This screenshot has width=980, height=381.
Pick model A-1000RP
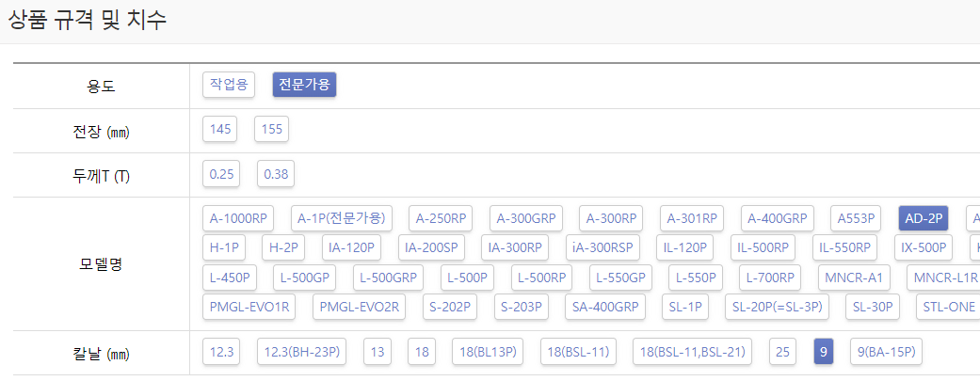(239, 218)
